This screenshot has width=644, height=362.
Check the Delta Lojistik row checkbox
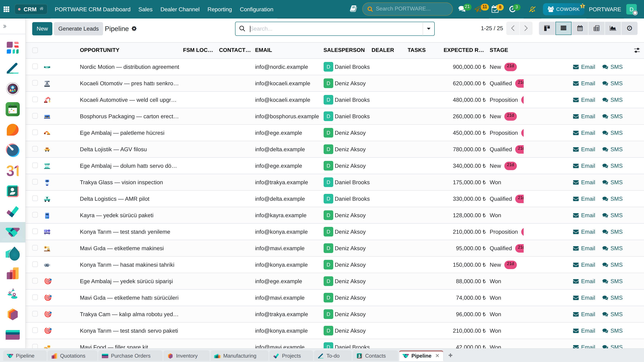coord(35,149)
